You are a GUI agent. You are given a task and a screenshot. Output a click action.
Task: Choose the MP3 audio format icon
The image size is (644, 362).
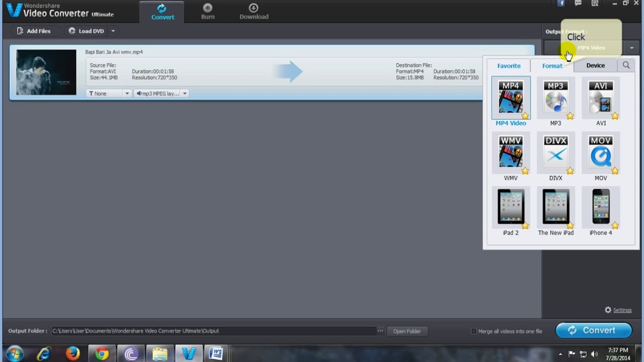click(x=555, y=98)
